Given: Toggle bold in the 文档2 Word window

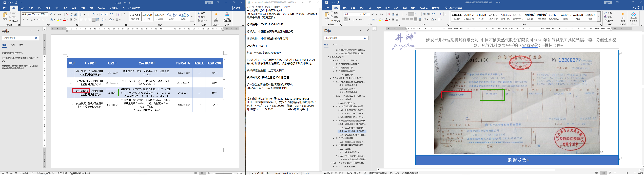Looking at the screenshot, I should [24, 20].
